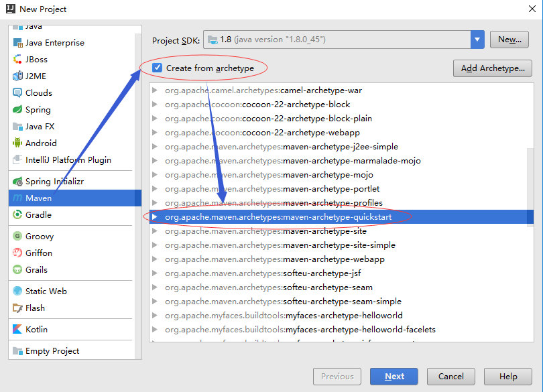This screenshot has width=543, height=392.
Task: Select maven-archetype-site-simple row
Action: (x=341, y=245)
